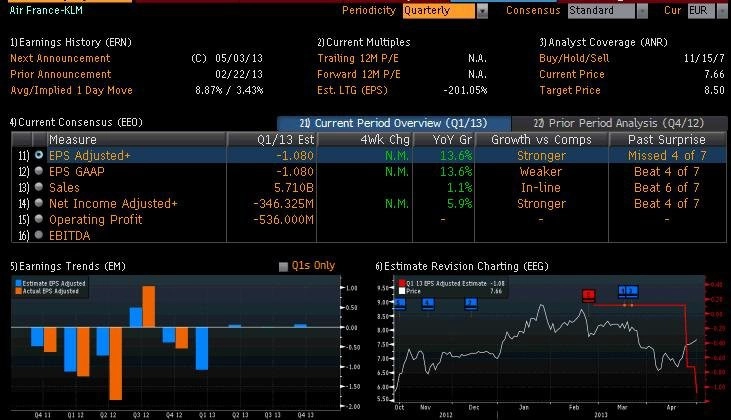731x420 pixels.
Task: Click the Q1/13 Est column header
Action: click(x=271, y=139)
